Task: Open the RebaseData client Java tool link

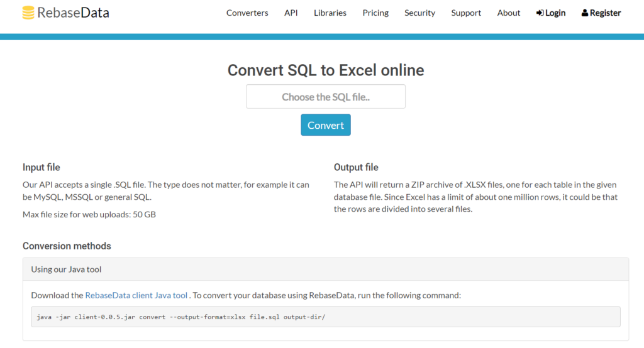Action: 136,295
